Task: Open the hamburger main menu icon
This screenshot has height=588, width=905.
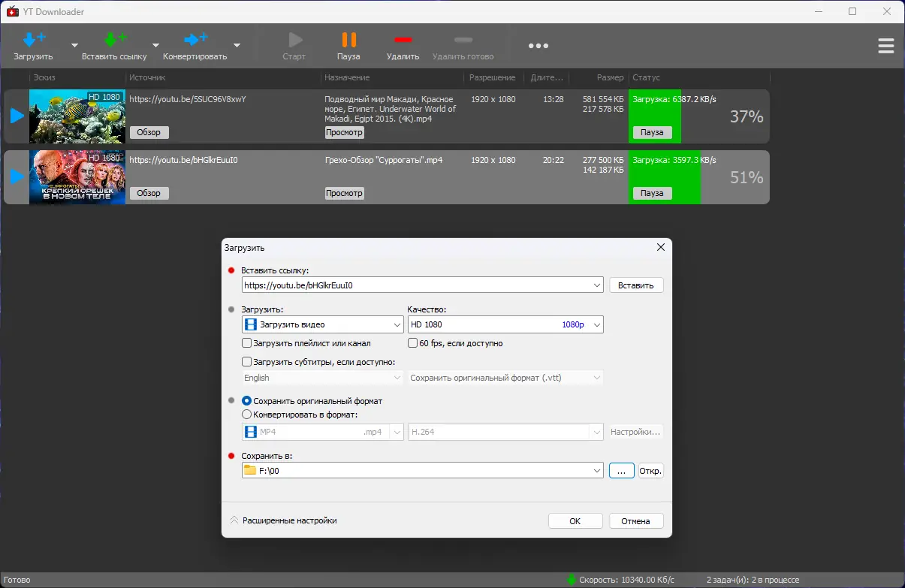Action: [x=886, y=46]
